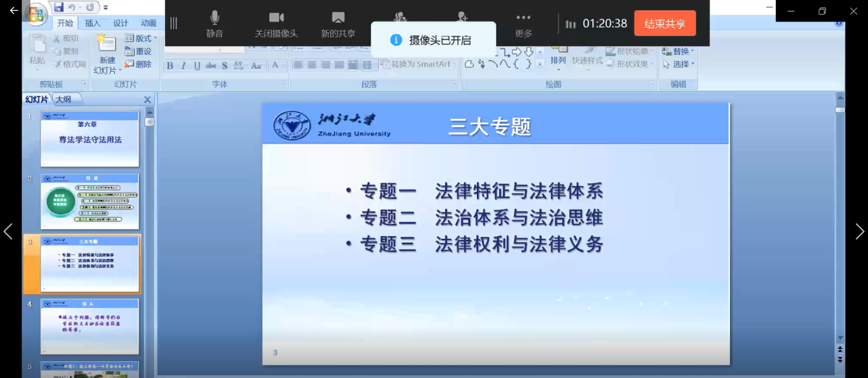
Task: Click the 结束共享 end sharing button
Action: coord(664,24)
